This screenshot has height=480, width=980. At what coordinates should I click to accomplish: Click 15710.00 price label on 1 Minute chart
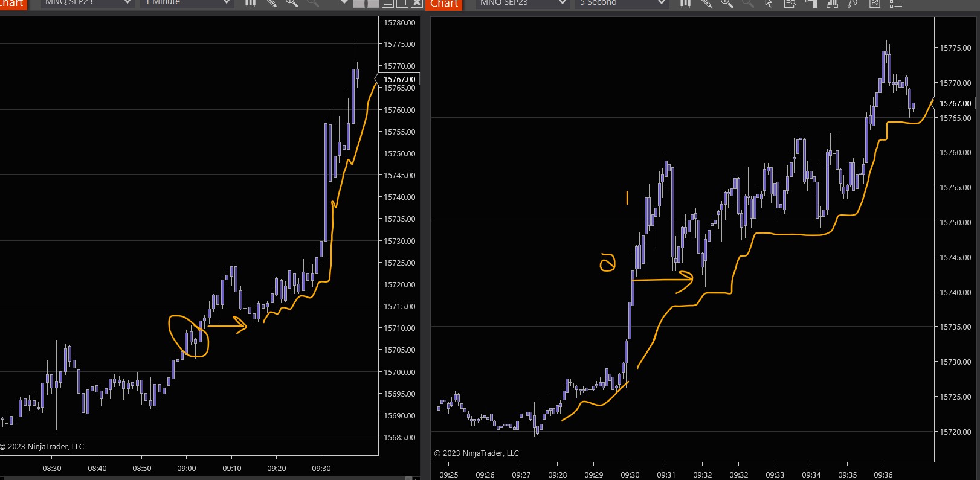[x=399, y=328]
